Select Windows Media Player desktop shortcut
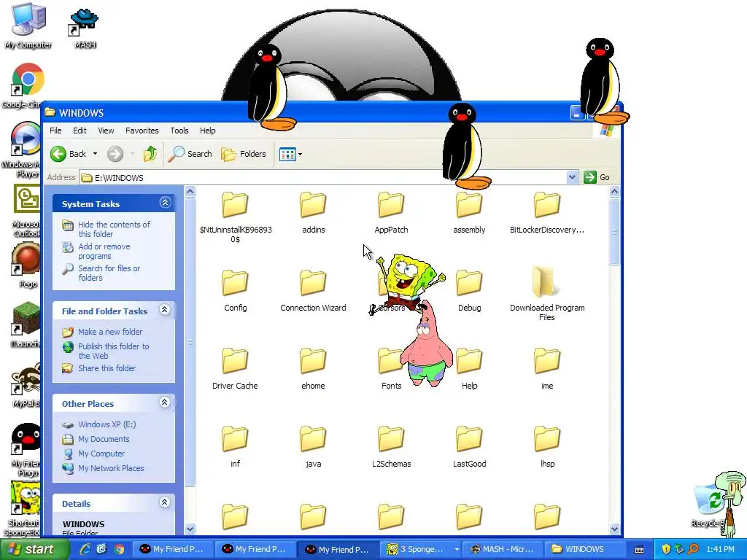This screenshot has height=560, width=747. 21,149
